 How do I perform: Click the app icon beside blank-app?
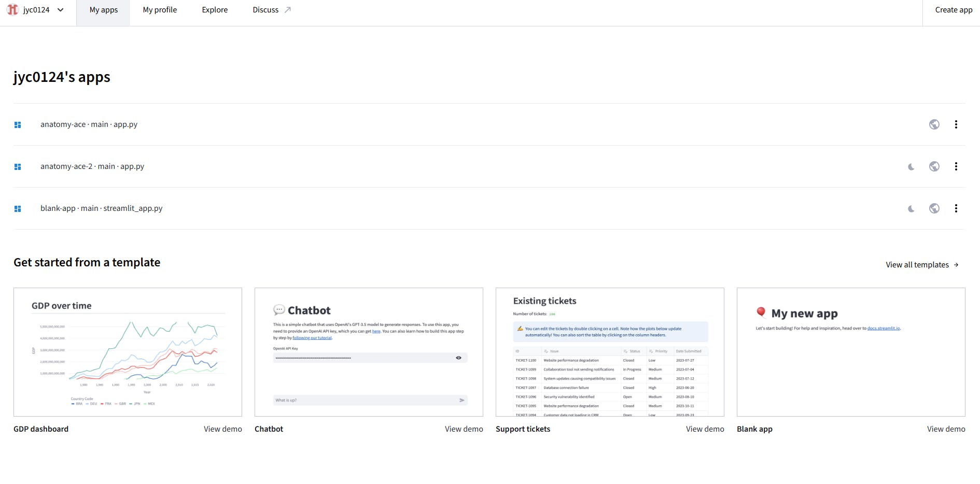18,209
